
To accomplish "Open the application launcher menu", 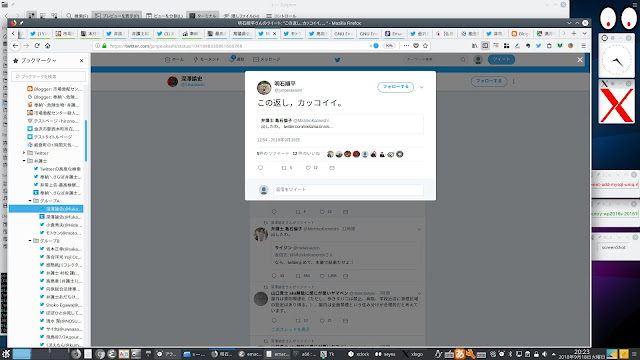I will click(x=6, y=354).
